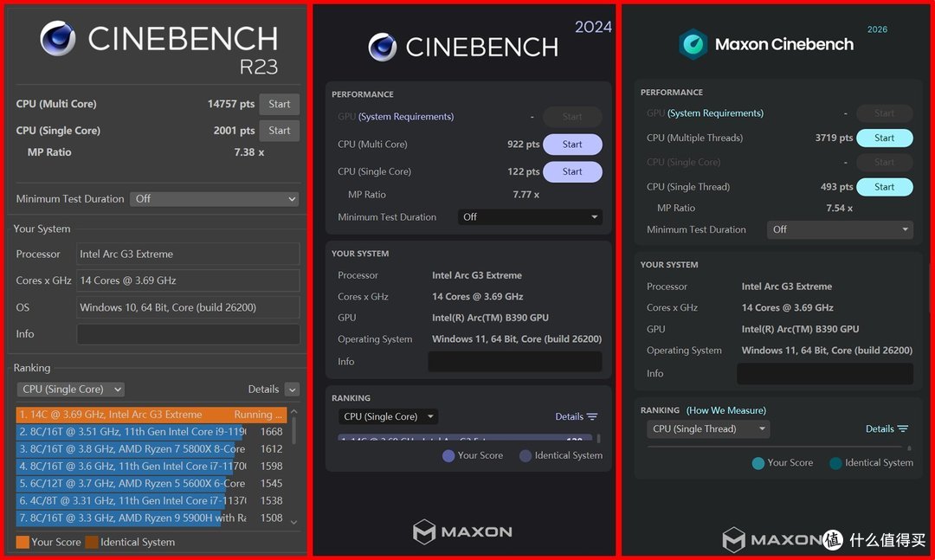Select the AMD Ryzen 9 5900H ranking row
Viewport: 935px width, 560px height.
(152, 518)
